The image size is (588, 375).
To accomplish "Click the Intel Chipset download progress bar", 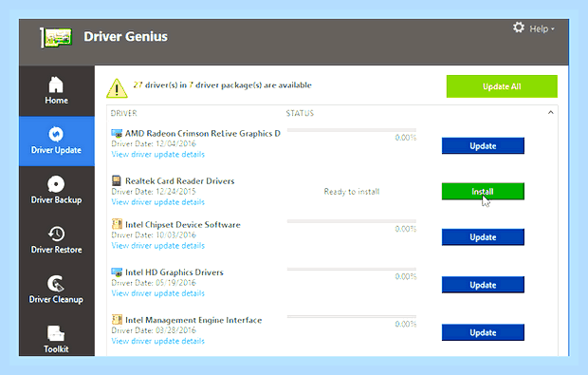I will [352, 221].
